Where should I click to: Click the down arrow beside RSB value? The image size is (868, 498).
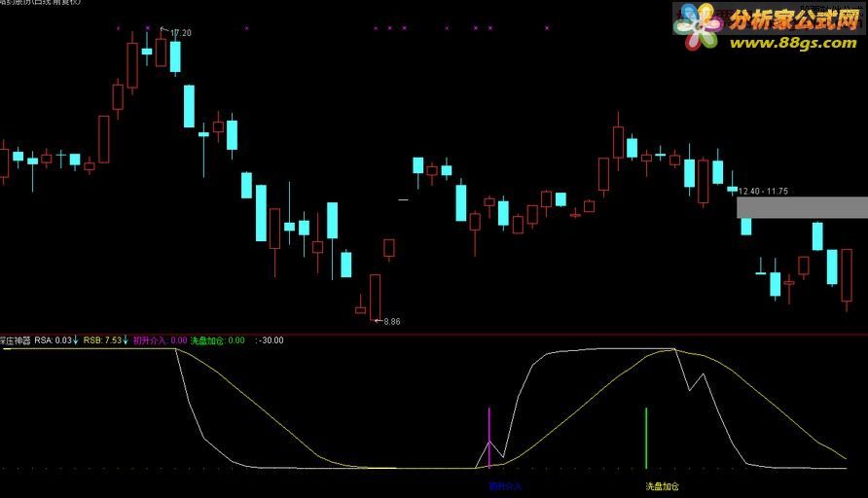(x=126, y=339)
